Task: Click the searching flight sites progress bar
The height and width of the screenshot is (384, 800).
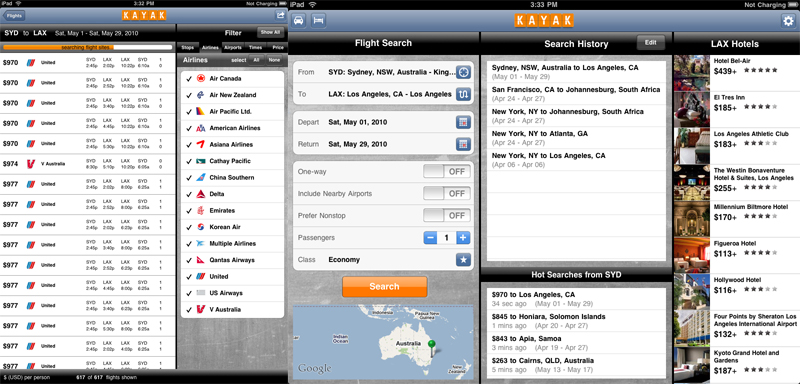Action: 87,47
